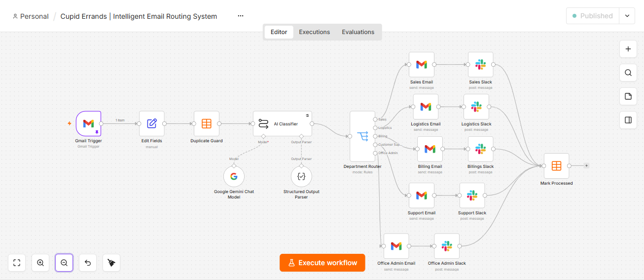Add node after Mark Processed plus
644x280 pixels.
[x=586, y=166]
